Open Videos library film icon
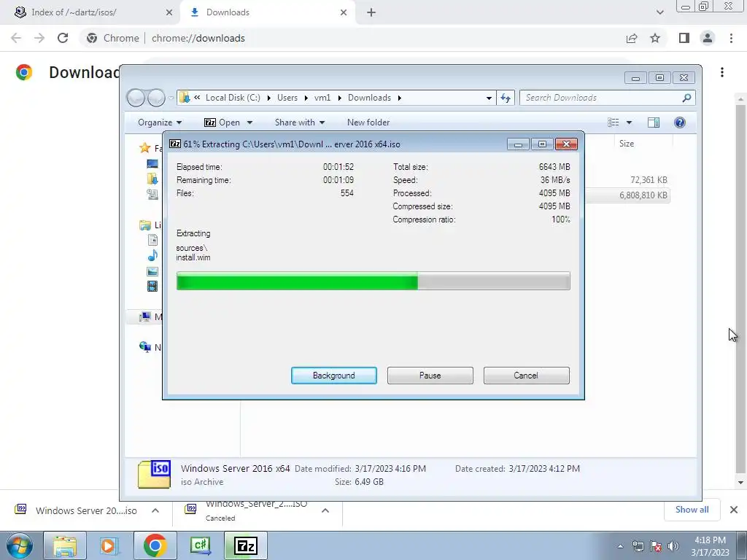The height and width of the screenshot is (560, 747). (152, 286)
